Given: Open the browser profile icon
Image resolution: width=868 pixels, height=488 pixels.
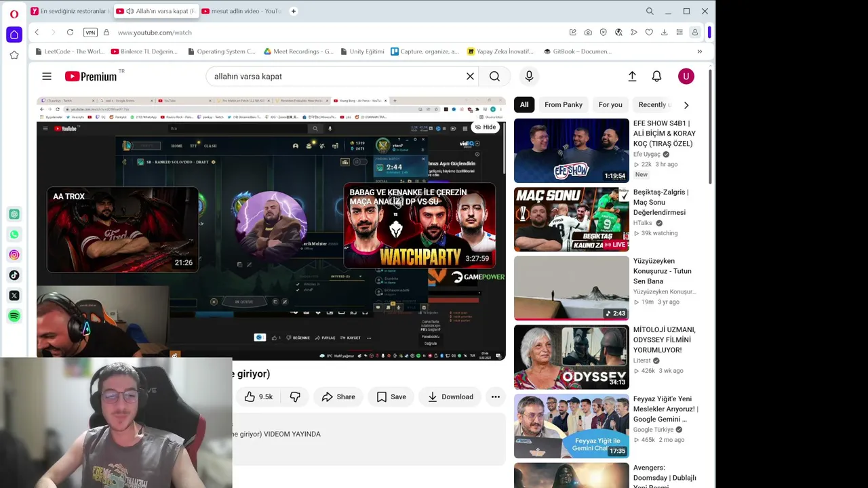Looking at the screenshot, I should [694, 33].
